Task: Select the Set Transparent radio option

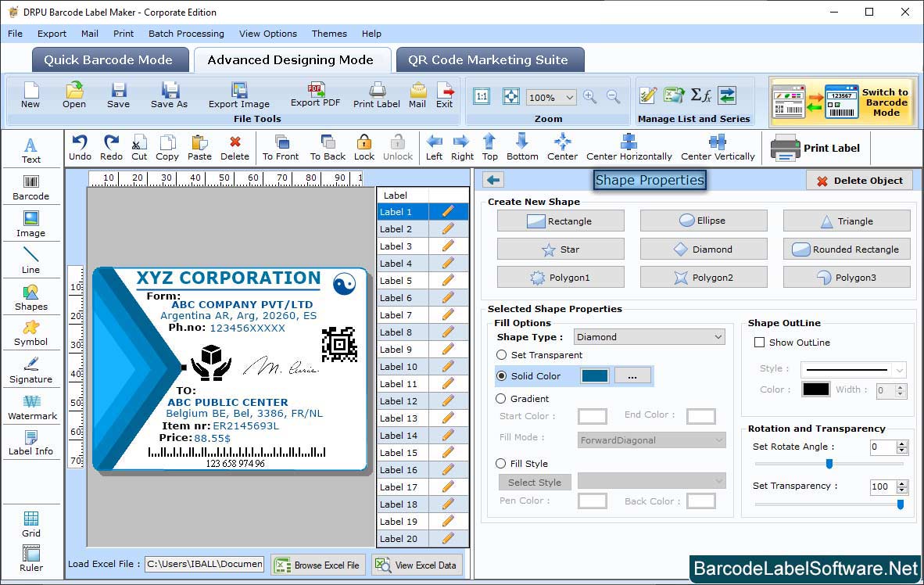Action: pos(502,355)
